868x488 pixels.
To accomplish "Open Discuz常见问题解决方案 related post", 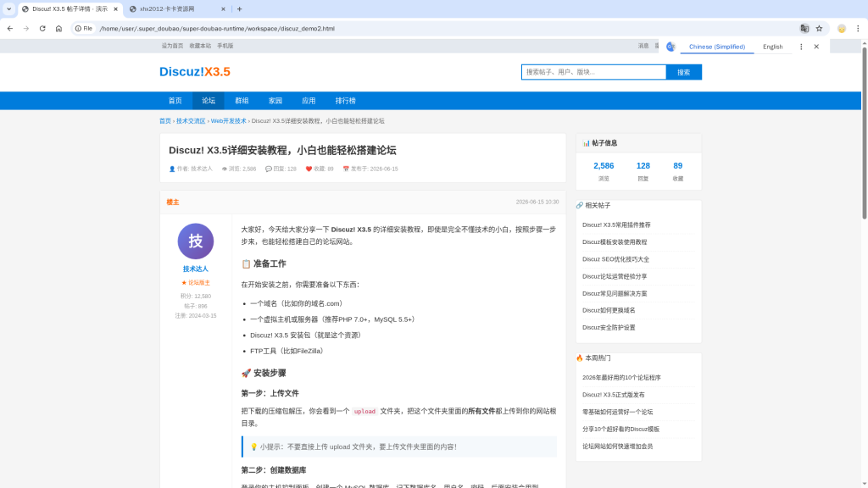I will click(x=615, y=294).
